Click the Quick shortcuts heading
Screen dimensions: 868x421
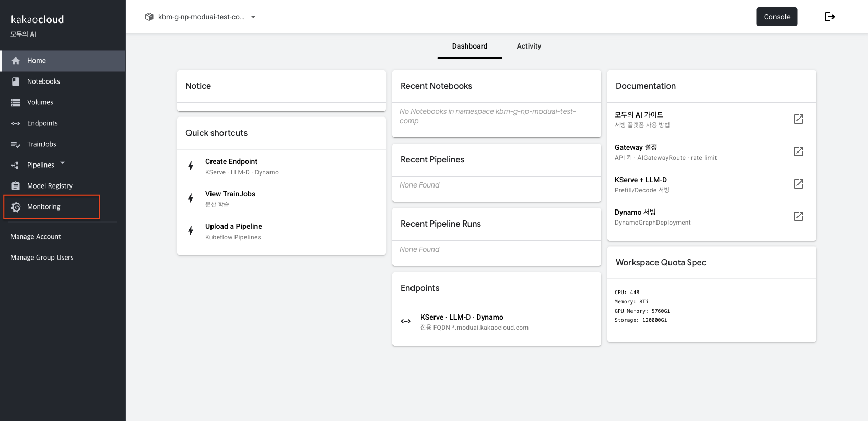pos(216,133)
